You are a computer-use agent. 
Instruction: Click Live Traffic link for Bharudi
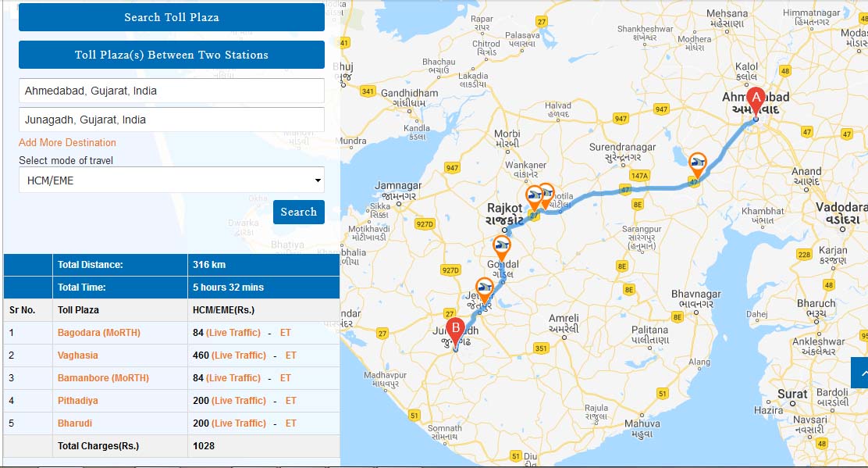click(239, 423)
